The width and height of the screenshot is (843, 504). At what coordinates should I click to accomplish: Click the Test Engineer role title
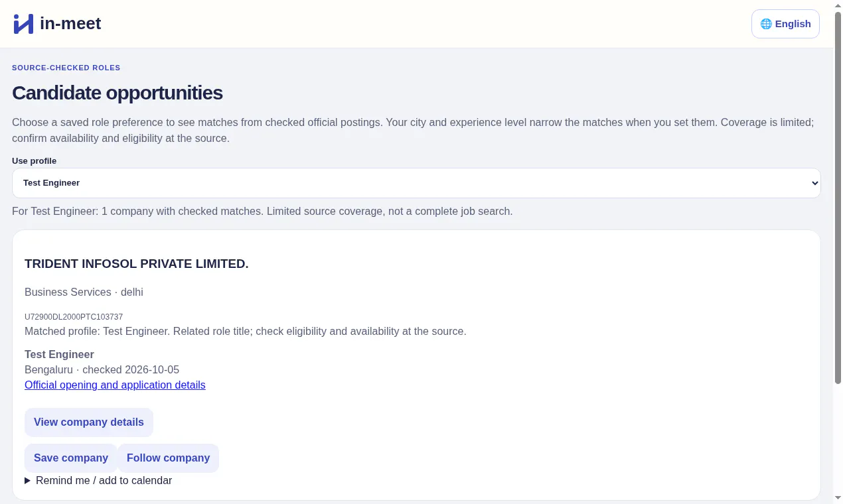tap(59, 355)
